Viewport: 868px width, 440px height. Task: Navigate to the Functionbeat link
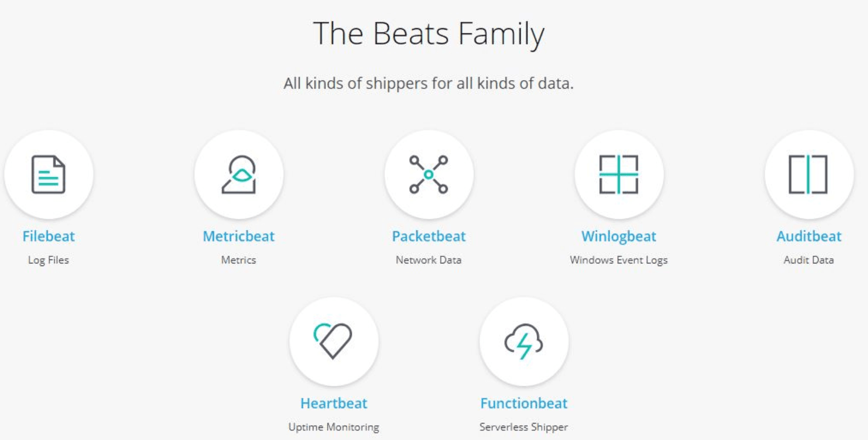coord(523,403)
